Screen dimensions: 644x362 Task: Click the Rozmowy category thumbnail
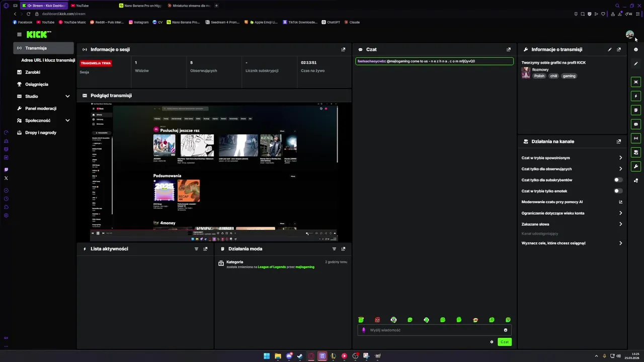(x=526, y=73)
